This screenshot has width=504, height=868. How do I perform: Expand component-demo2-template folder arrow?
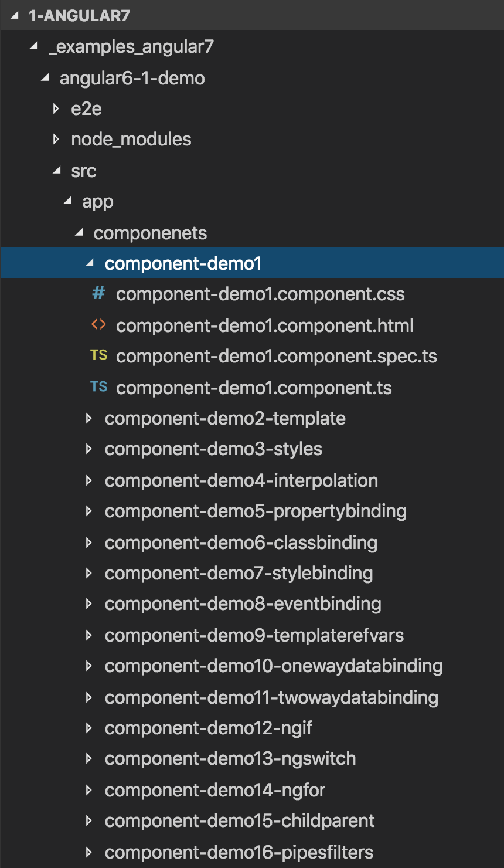point(89,419)
